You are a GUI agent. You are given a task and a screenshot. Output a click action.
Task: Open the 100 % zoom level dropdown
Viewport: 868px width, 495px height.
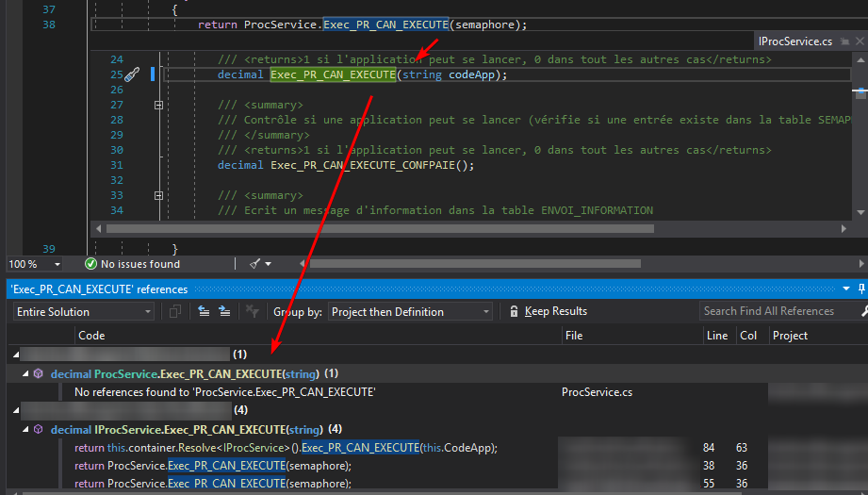(57, 265)
